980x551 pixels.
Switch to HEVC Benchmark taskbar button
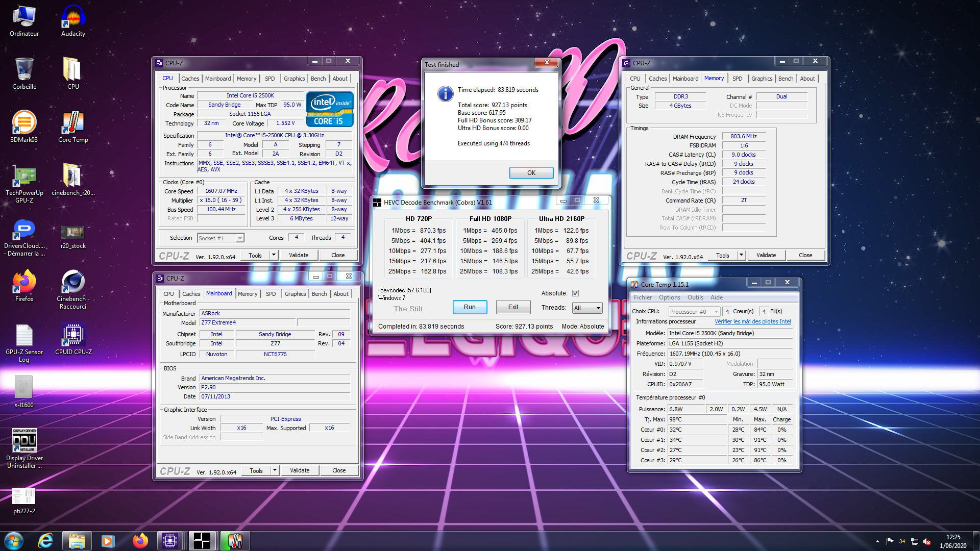point(202,541)
